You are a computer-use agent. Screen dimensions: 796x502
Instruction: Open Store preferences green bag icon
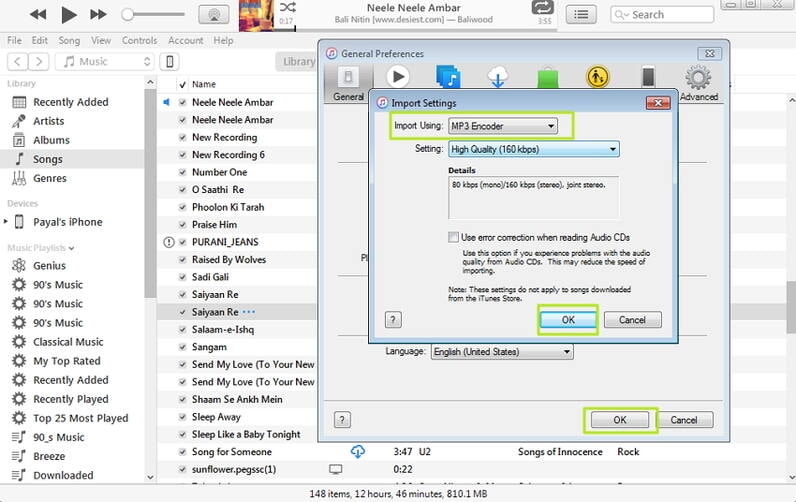coord(548,78)
